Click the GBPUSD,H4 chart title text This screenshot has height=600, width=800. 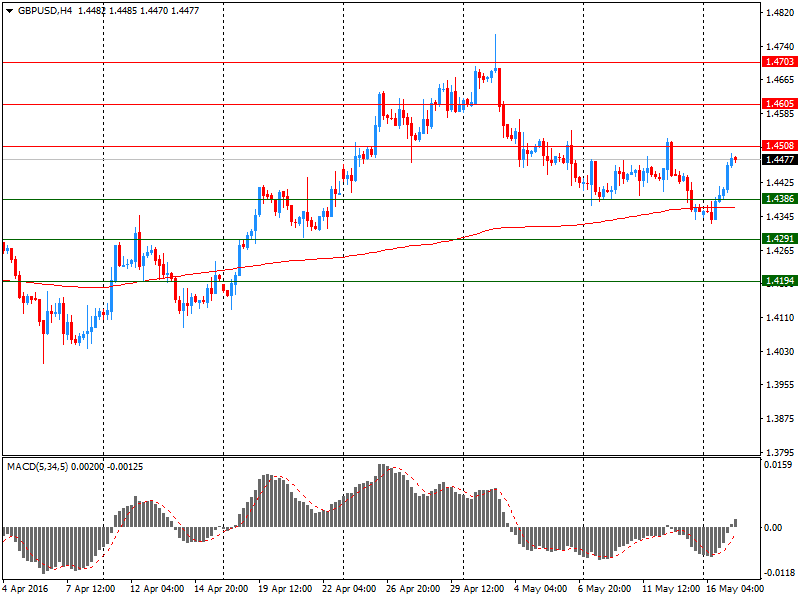[x=45, y=11]
